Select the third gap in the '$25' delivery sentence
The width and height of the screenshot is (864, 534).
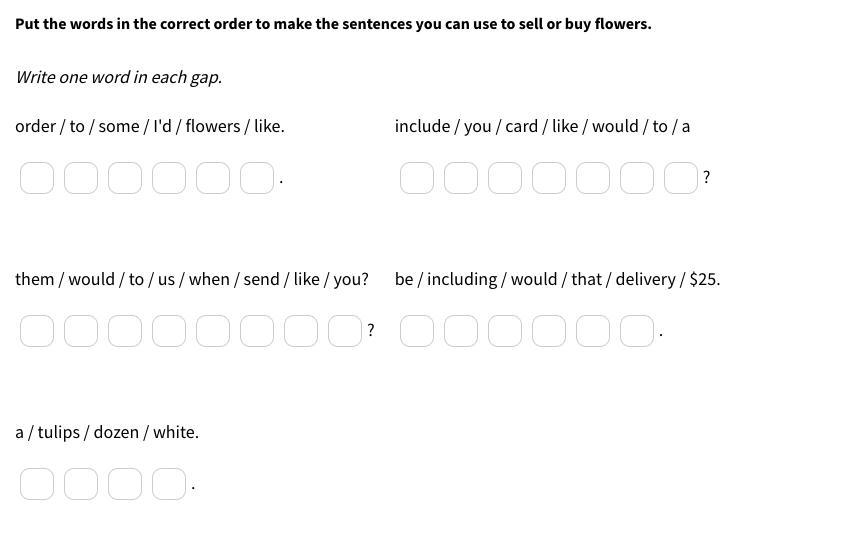[x=505, y=331]
